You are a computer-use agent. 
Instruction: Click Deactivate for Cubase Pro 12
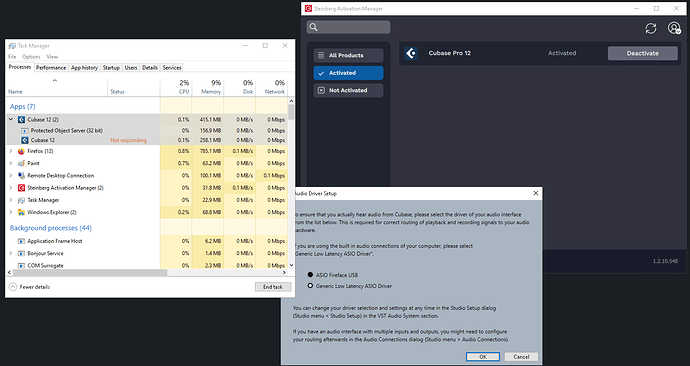pyautogui.click(x=642, y=53)
